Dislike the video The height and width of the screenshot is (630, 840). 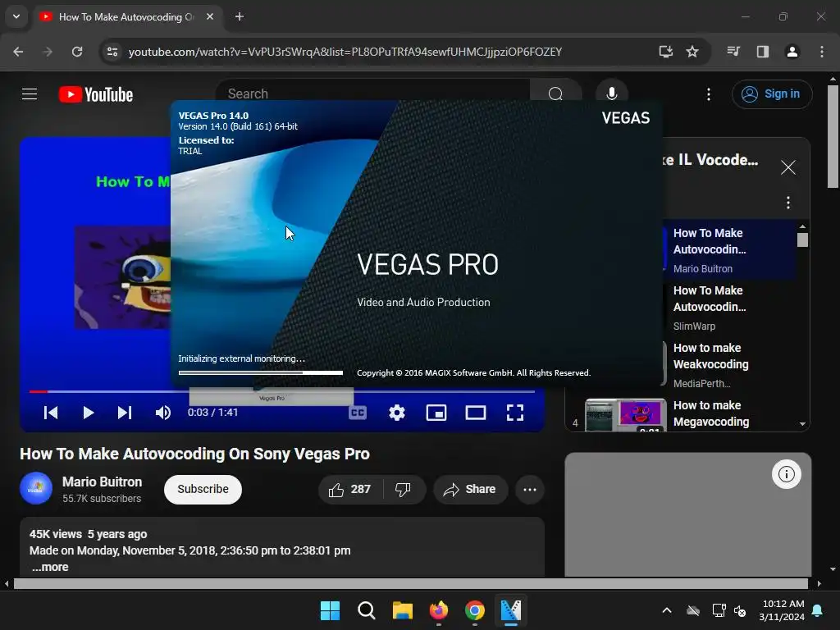(404, 489)
